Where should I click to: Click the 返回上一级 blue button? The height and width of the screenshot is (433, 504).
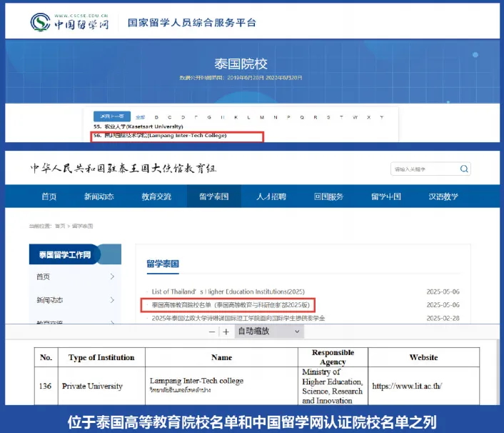tap(112, 116)
